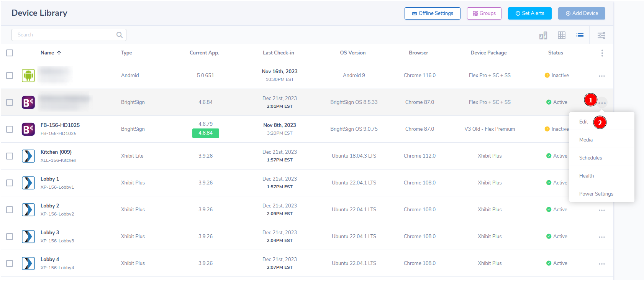644x283 pixels.
Task: Open three-dot menu for Lobby 2 row
Action: [602, 210]
